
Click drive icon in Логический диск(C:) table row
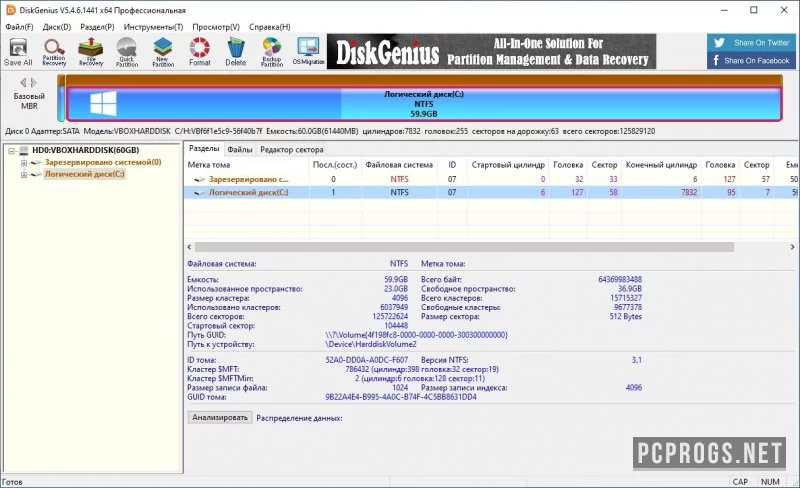pos(199,192)
